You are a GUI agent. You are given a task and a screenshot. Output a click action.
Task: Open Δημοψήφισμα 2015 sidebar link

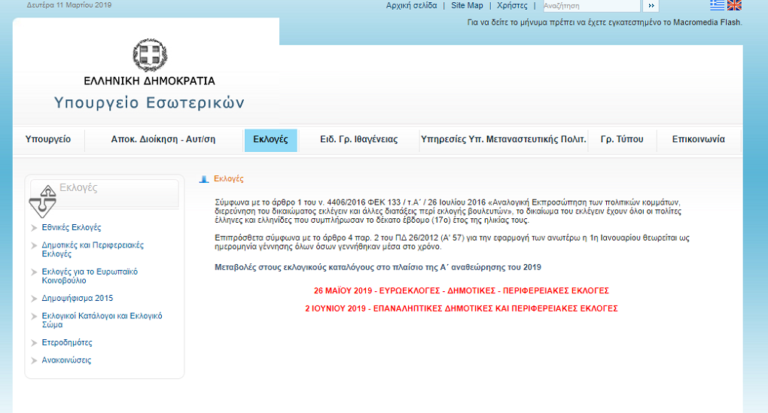pyautogui.click(x=77, y=298)
